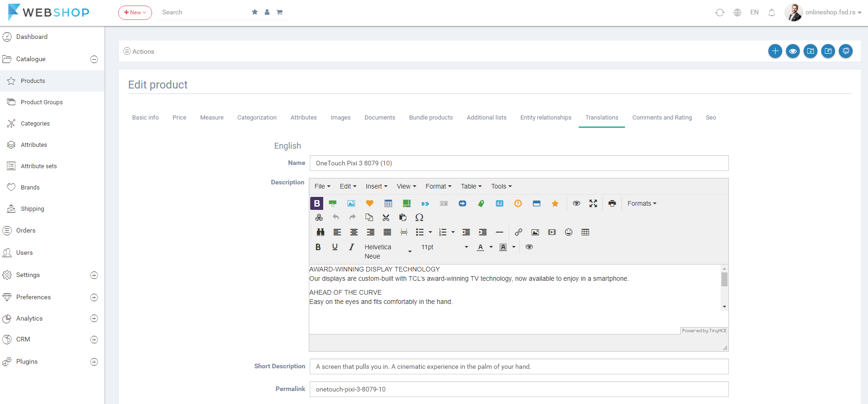Open the bullet list style dropdown arrow
The height and width of the screenshot is (404, 868).
[x=430, y=232]
